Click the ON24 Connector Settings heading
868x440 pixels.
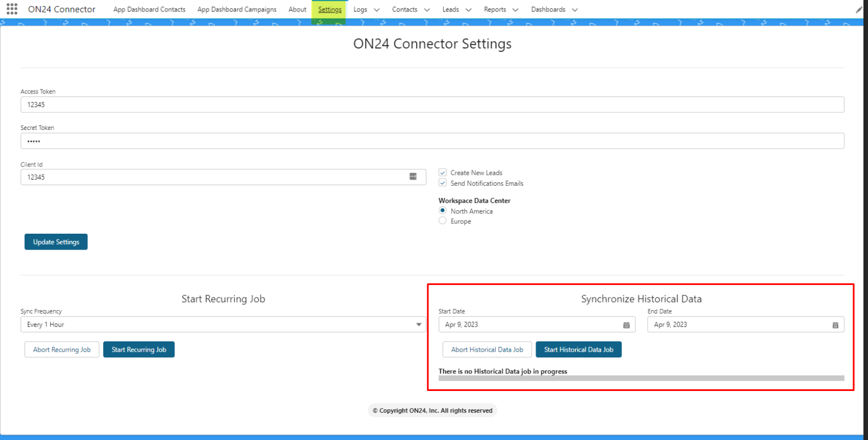coord(432,44)
